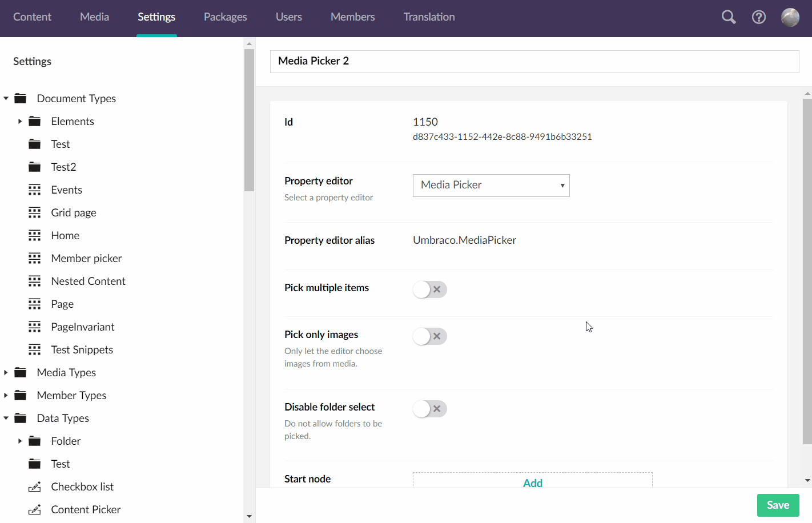
Task: Add a Start node
Action: coord(532,482)
